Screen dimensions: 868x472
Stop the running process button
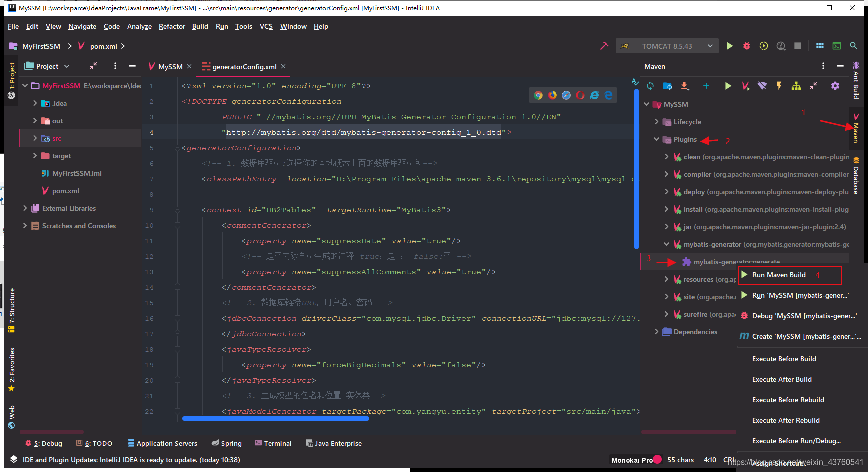coord(798,46)
